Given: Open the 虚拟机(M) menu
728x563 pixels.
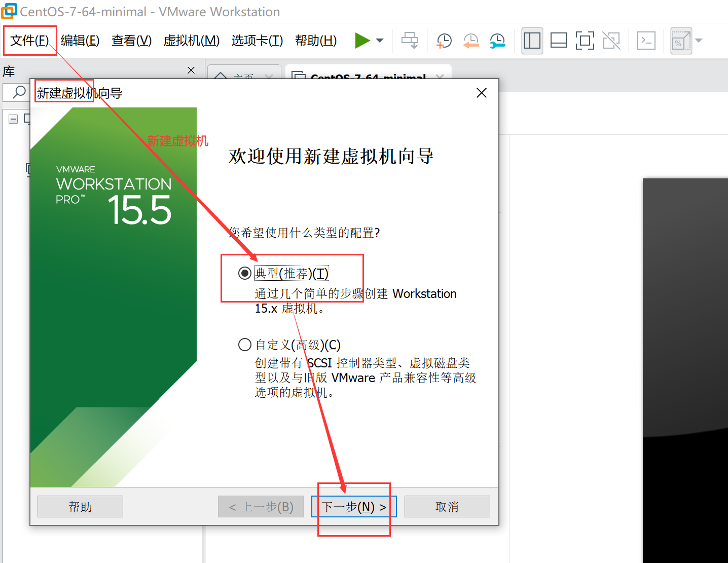Looking at the screenshot, I should [192, 41].
